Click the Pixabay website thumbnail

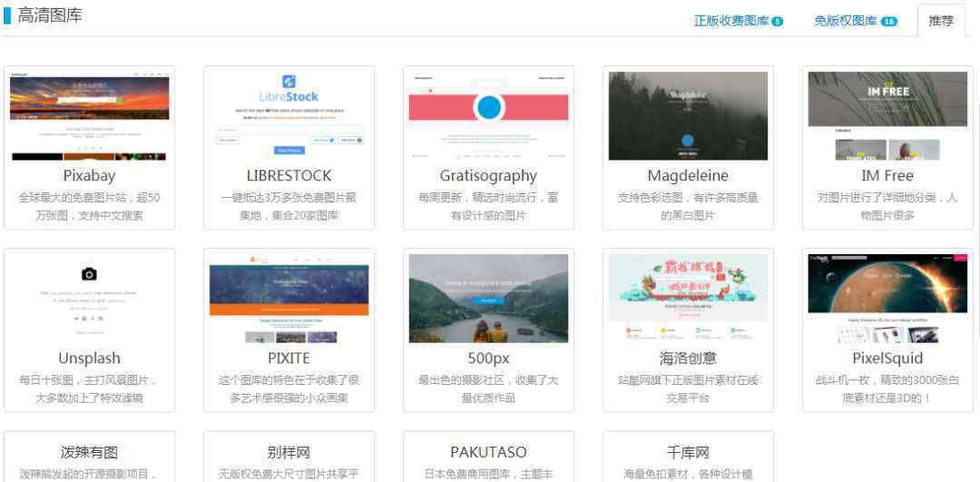pos(89,115)
